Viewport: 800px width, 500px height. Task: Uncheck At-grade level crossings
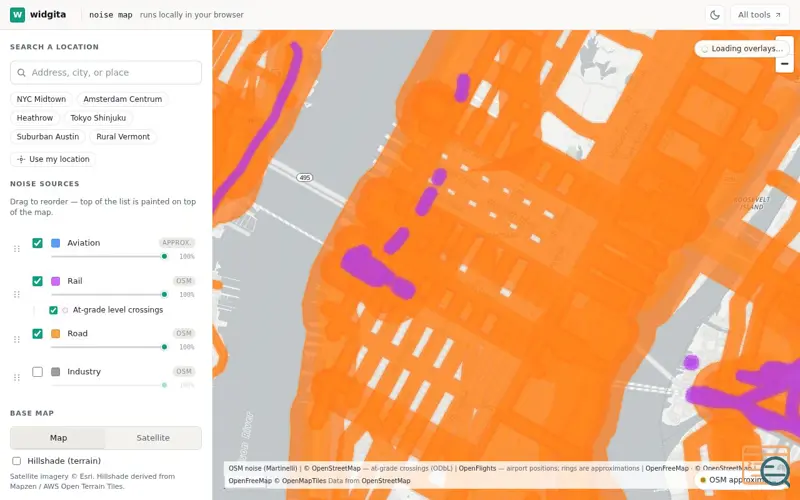pyautogui.click(x=53, y=310)
